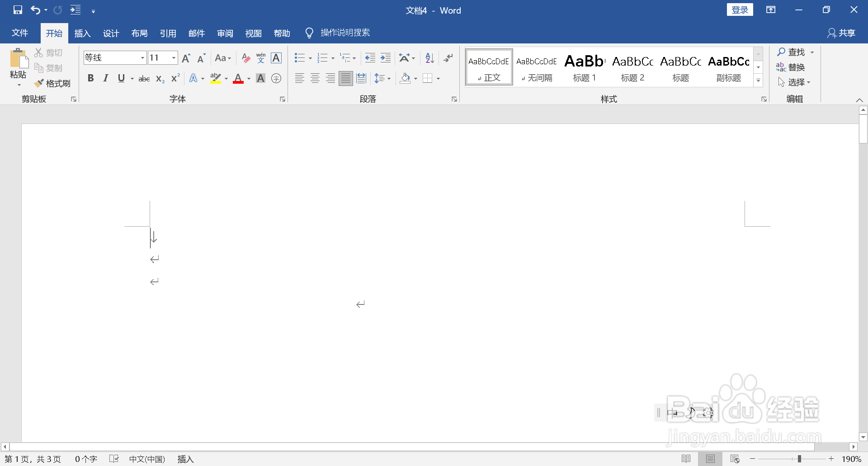Click the 登录 (Sign in) button
The image size is (868, 466).
tap(740, 10)
